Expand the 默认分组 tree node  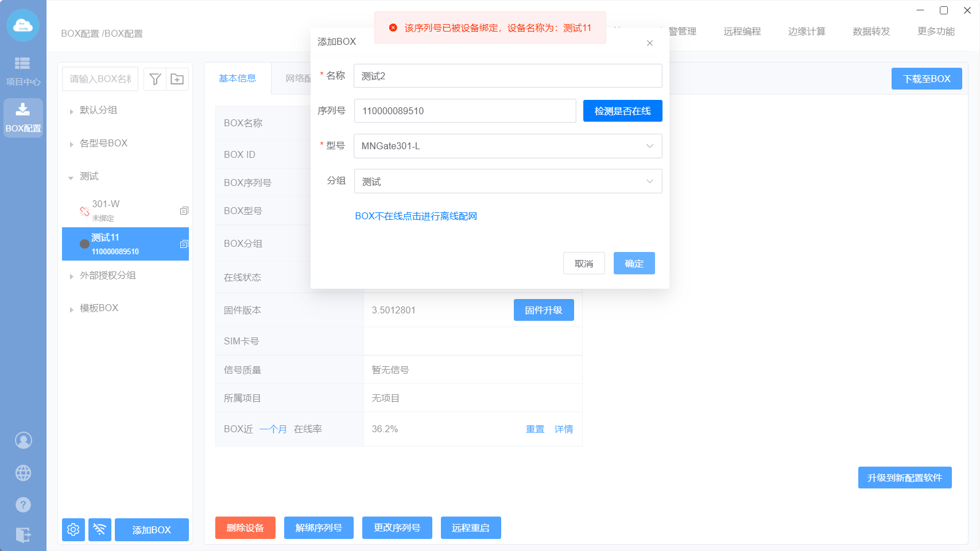coord(71,111)
